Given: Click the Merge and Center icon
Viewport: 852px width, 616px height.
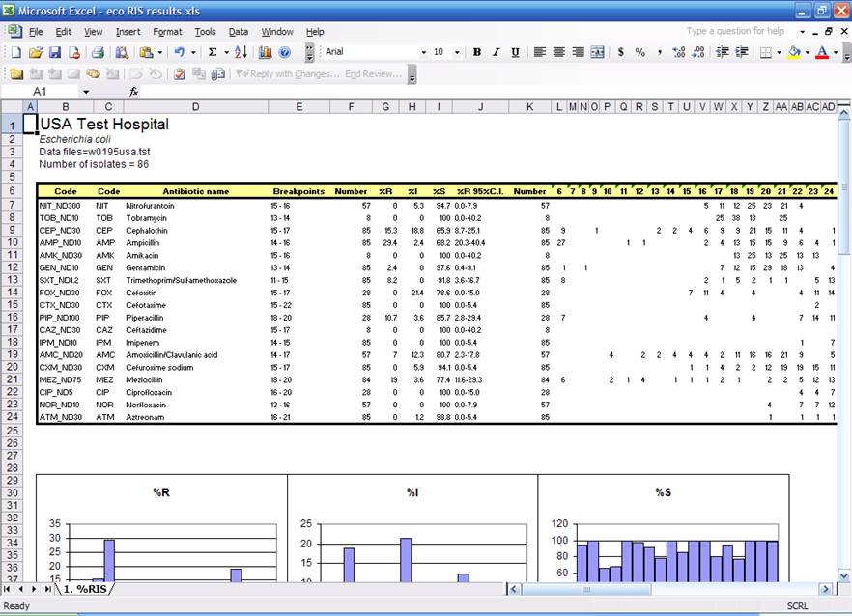Looking at the screenshot, I should pos(597,52).
